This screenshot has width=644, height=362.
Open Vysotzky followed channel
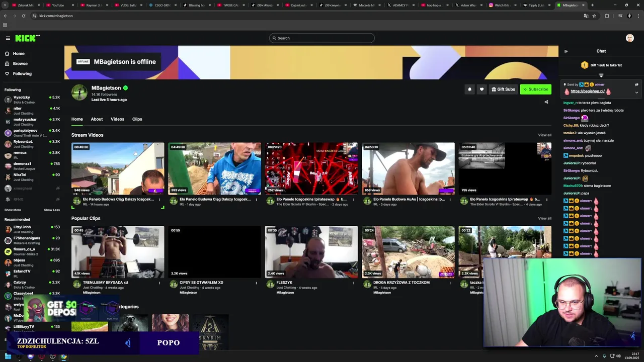[x=32, y=100]
